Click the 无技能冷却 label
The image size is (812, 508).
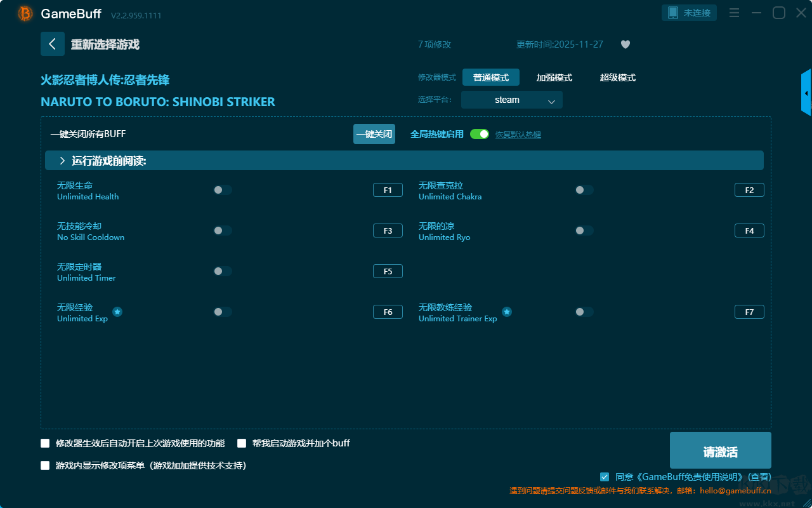click(79, 226)
